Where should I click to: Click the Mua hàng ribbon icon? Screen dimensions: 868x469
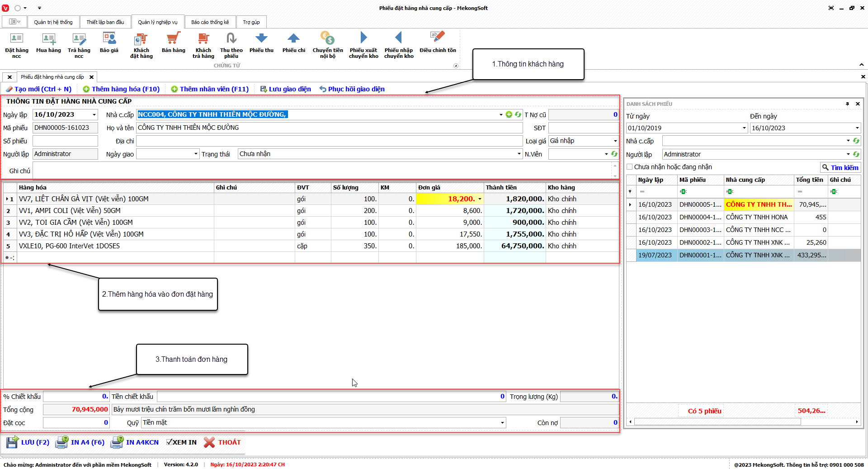point(48,39)
